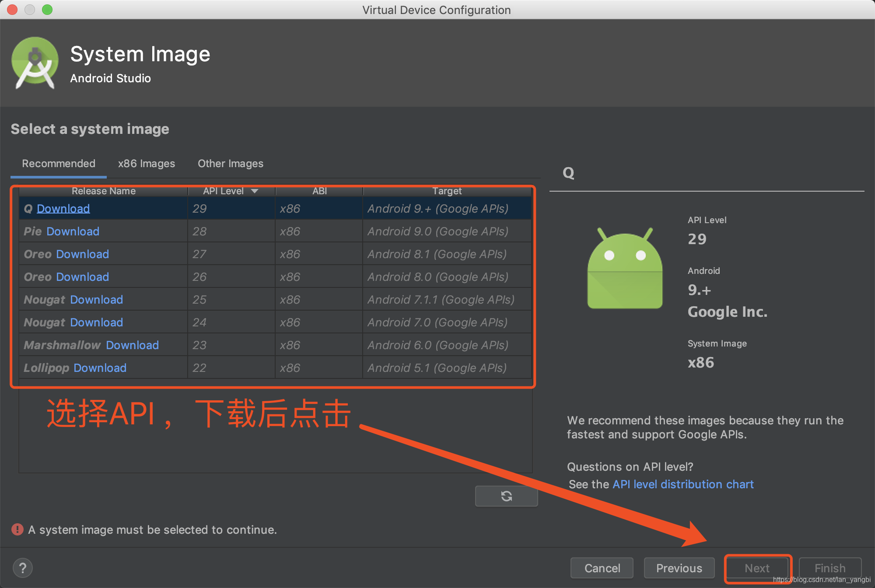Click the Download link for Q
This screenshot has height=588, width=875.
point(63,209)
